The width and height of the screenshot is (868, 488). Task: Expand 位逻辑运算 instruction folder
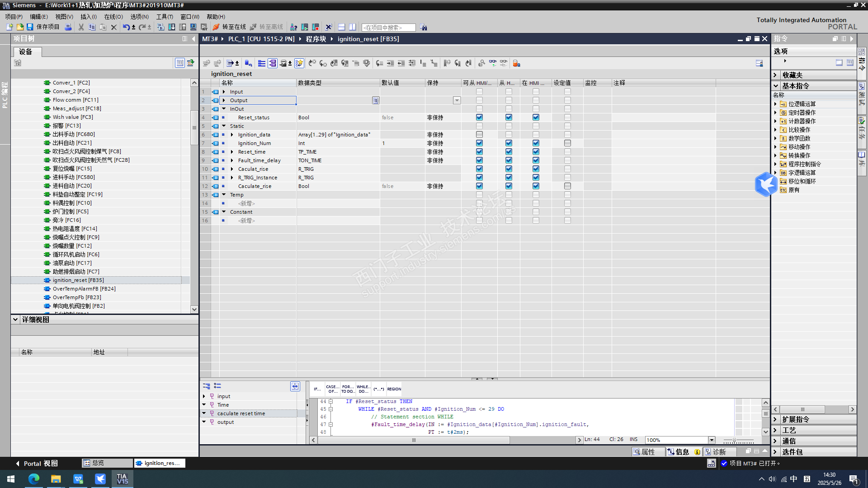(x=775, y=104)
